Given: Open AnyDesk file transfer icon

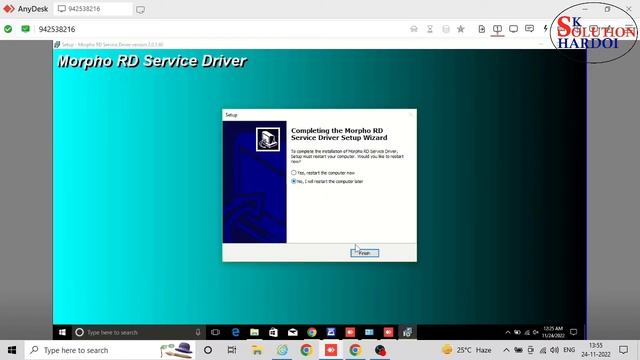Looking at the screenshot, I should (x=482, y=29).
